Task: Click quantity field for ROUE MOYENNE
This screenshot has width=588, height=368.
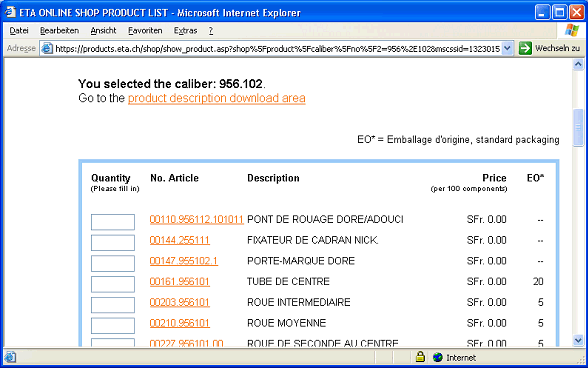Action: [x=113, y=326]
